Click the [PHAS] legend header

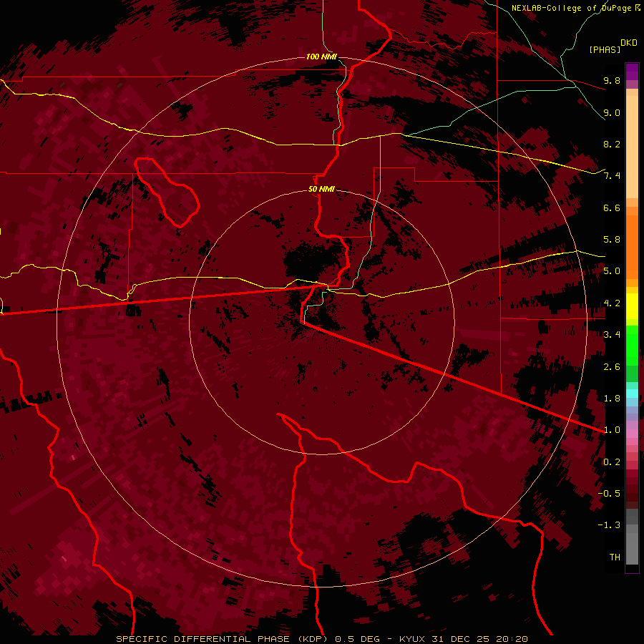click(605, 49)
